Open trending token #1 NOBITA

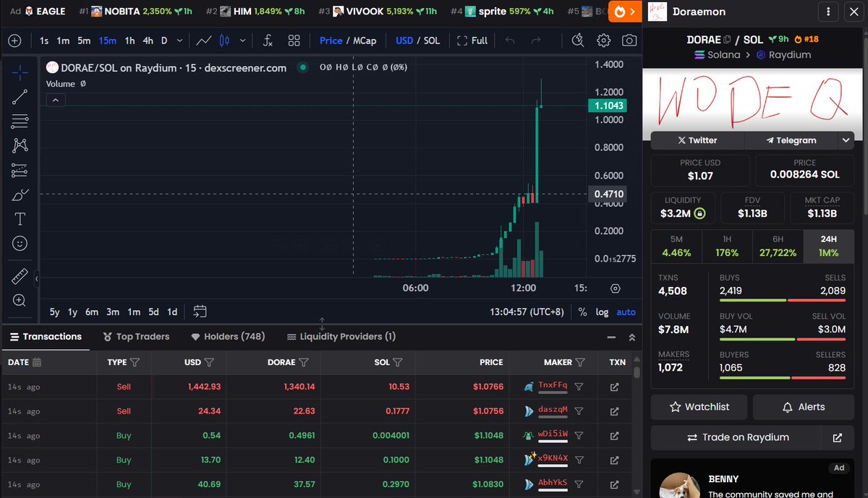pos(136,11)
